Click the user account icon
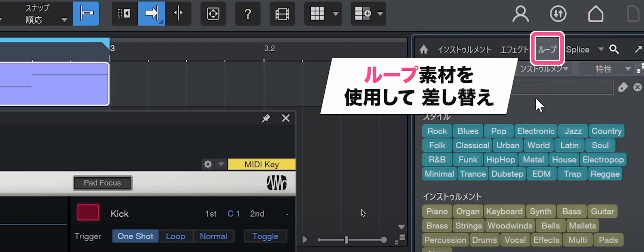Viewport: 644px width, 252px height. click(x=520, y=14)
